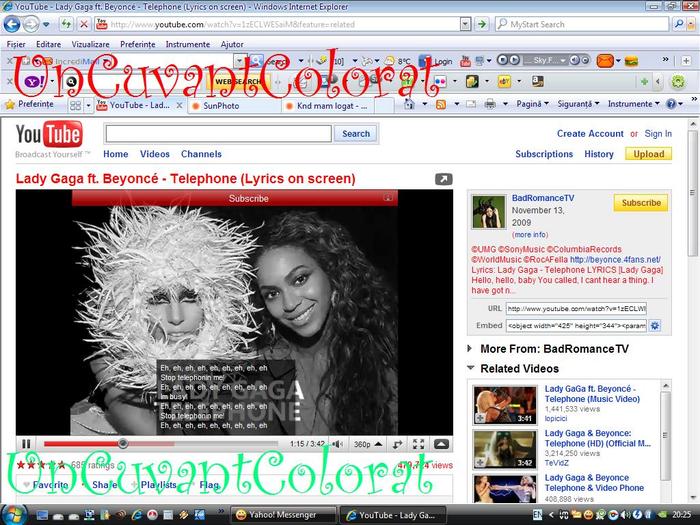Screen dimensions: 700x525
Task: Click the Home house icon in command bar
Action: click(409, 104)
